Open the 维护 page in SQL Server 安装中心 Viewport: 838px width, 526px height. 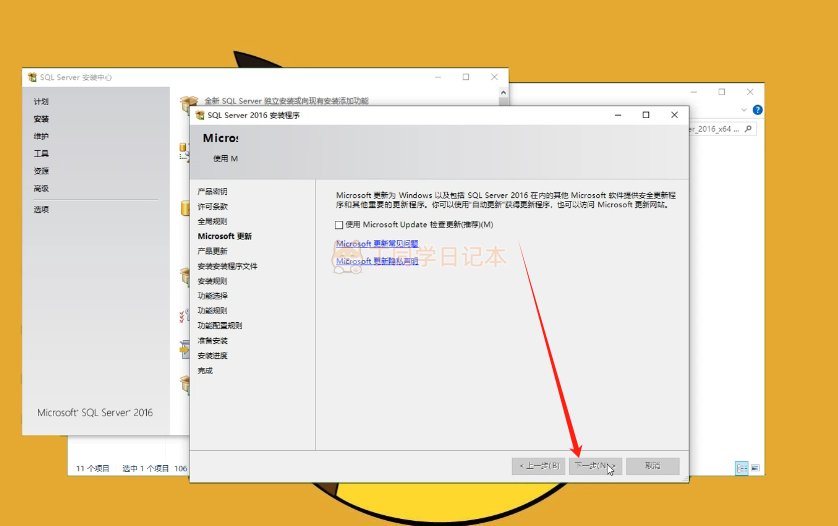coord(41,136)
